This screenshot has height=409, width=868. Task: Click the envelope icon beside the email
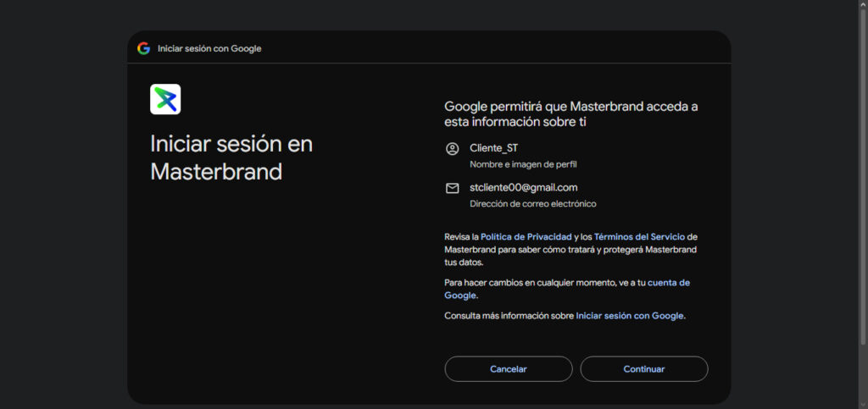(x=452, y=188)
